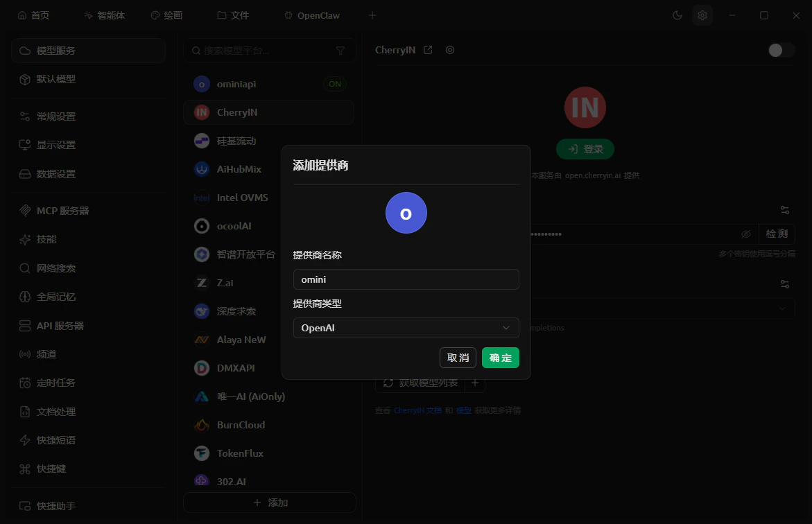The width and height of the screenshot is (812, 524).
Task: Select DMXAPI provider
Action: click(269, 368)
